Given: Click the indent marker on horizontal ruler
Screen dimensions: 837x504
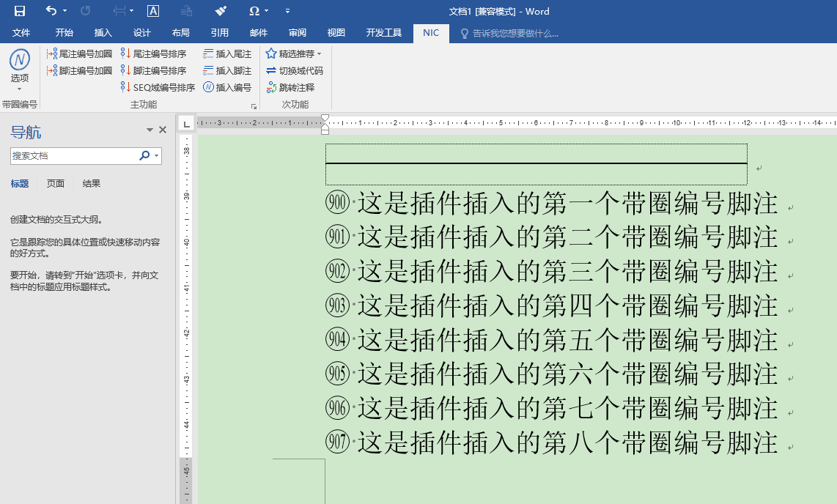Looking at the screenshot, I should point(325,124).
